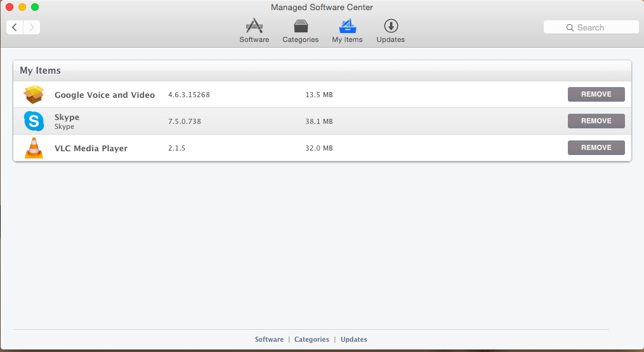
Task: Open the Updates download icon
Action: coord(391,26)
